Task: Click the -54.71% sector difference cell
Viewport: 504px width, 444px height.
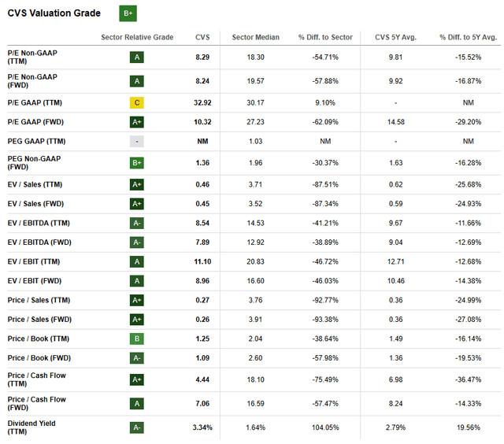Action: point(325,57)
